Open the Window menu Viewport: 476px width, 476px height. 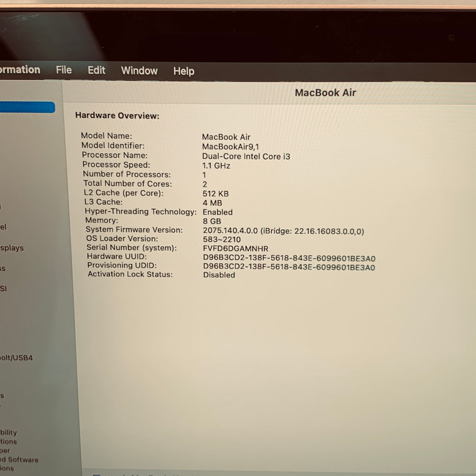[139, 71]
